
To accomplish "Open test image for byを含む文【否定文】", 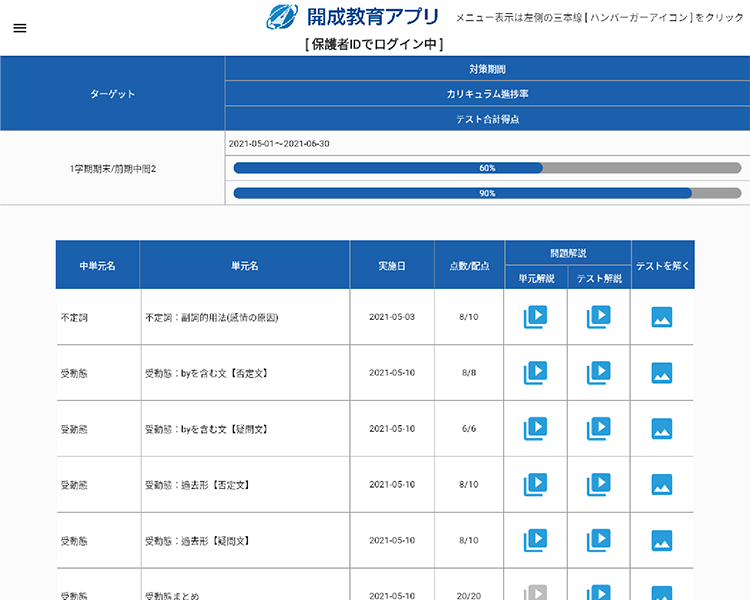I will point(662,373).
